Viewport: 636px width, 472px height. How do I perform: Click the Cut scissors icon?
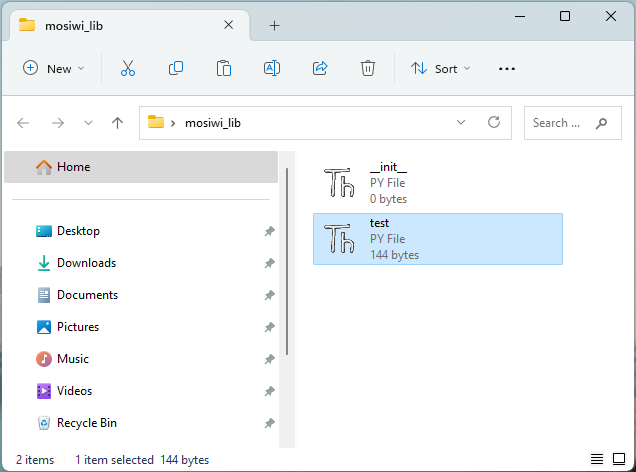pos(128,69)
